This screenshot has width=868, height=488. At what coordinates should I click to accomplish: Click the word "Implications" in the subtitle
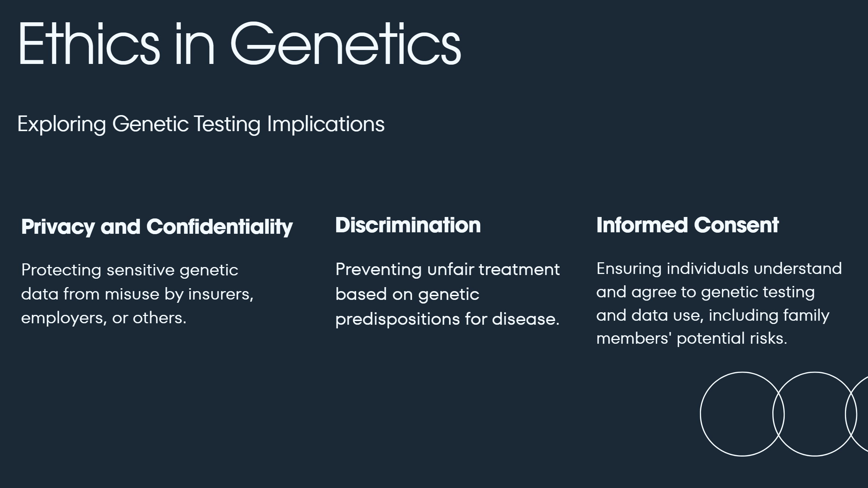325,124
